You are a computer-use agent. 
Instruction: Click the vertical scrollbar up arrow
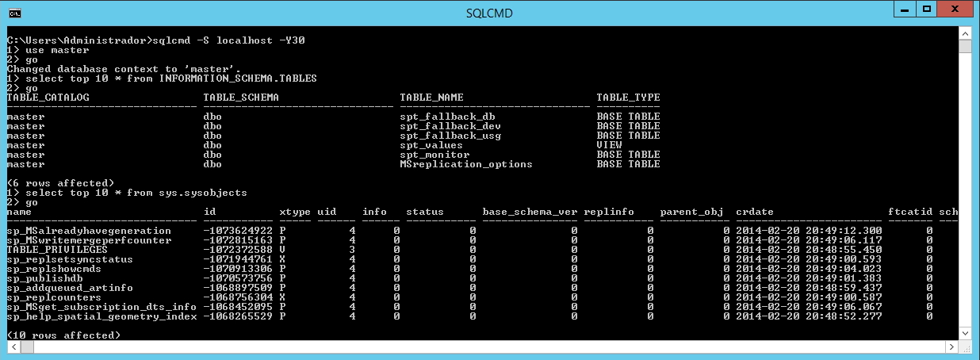(964, 32)
